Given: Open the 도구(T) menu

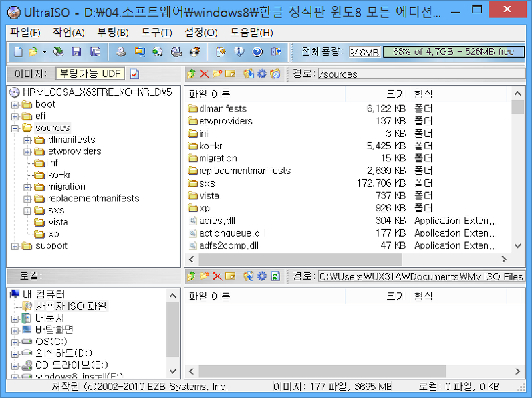Looking at the screenshot, I should [x=156, y=33].
